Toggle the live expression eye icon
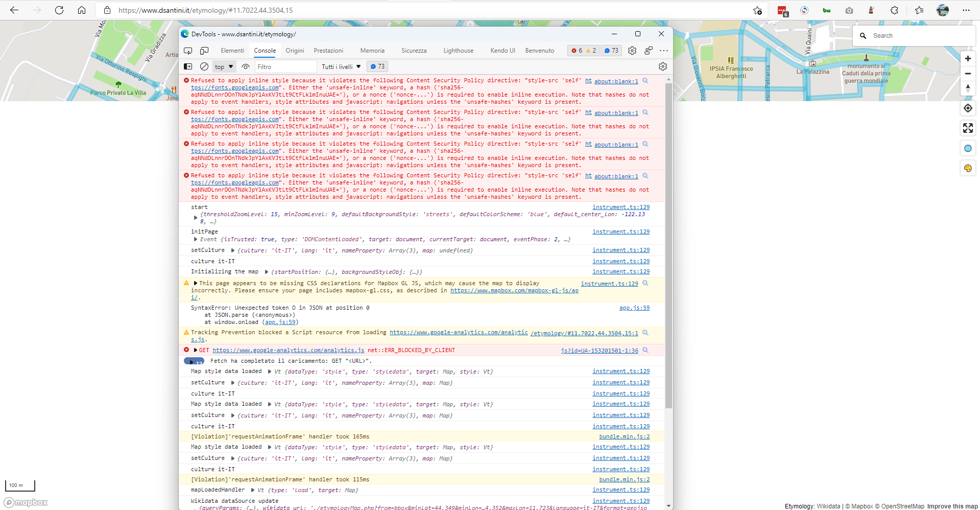980x510 pixels. 246,66
